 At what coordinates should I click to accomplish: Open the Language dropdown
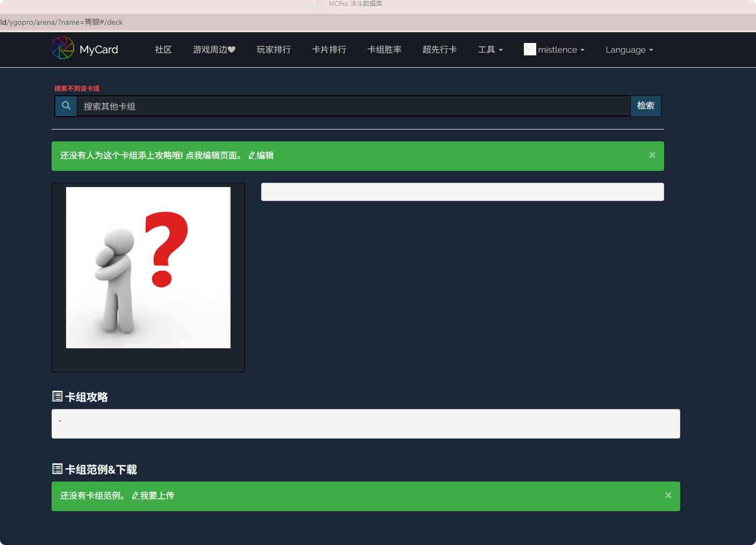click(x=630, y=49)
